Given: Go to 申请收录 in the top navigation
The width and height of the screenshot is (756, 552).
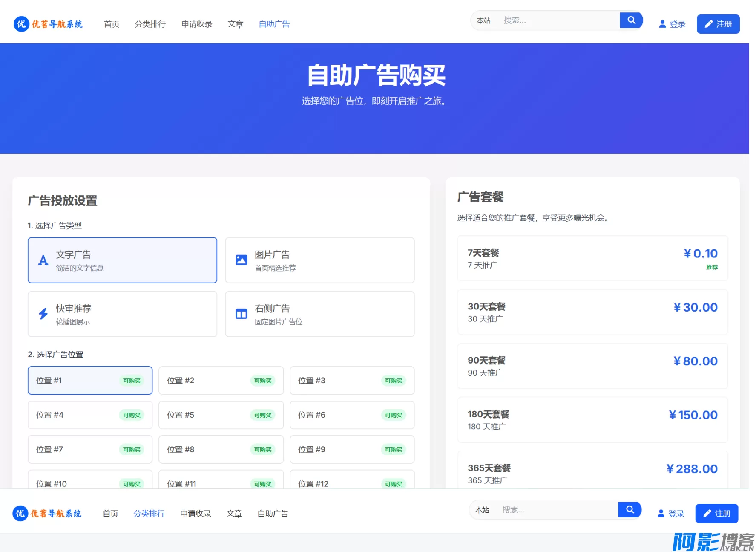Looking at the screenshot, I should (x=196, y=24).
